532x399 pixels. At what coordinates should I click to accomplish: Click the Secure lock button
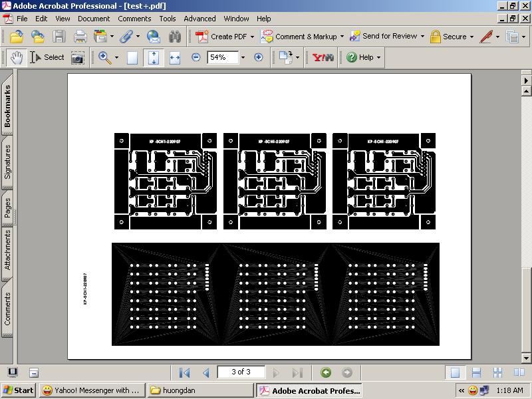click(x=448, y=37)
